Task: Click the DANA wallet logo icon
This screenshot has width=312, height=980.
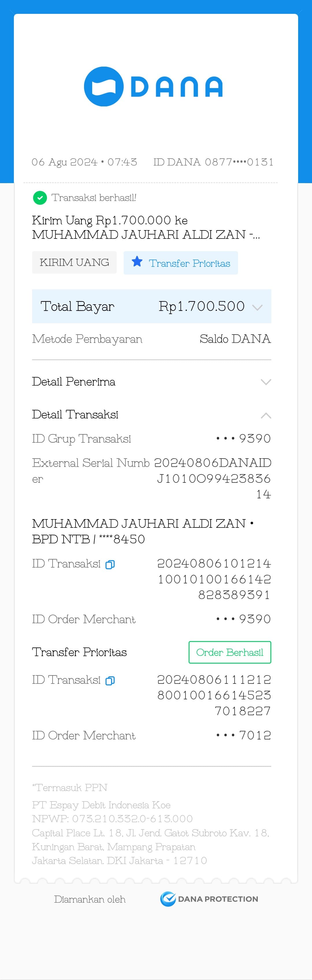Action: pyautogui.click(x=104, y=86)
